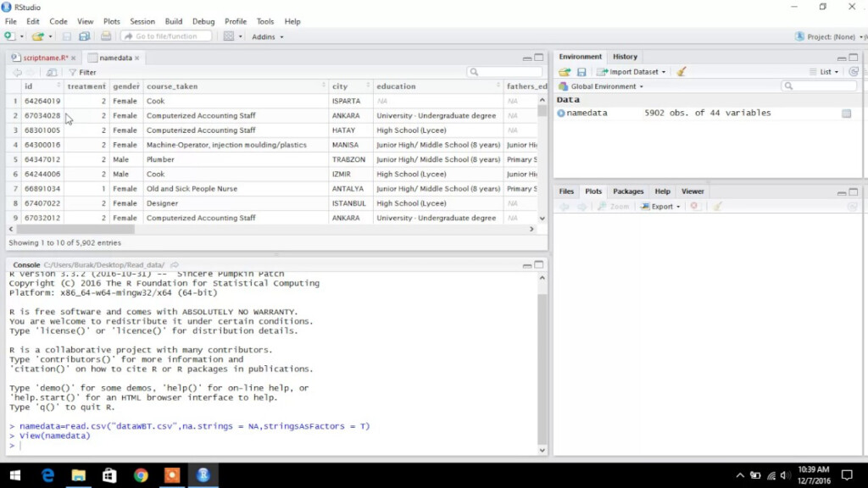Click the save workspace icon

(x=581, y=72)
